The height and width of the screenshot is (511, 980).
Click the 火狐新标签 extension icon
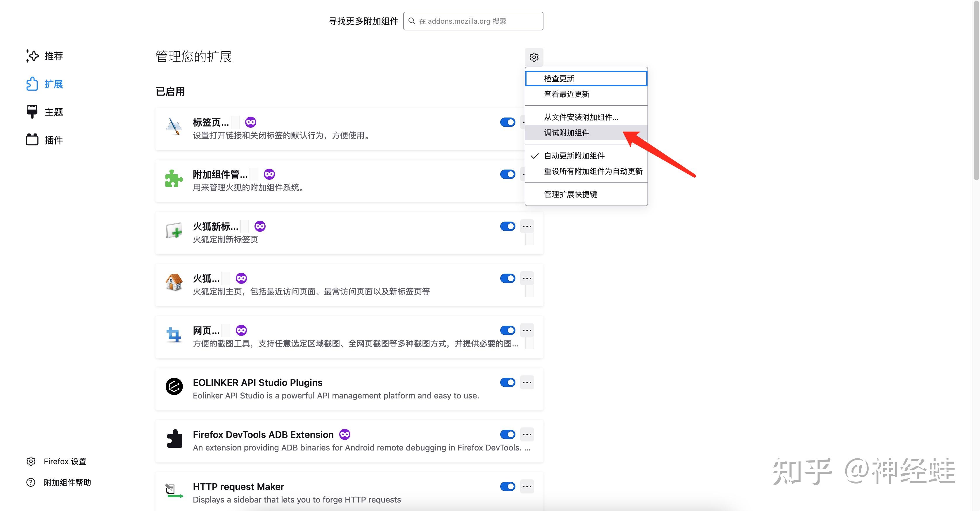tap(174, 231)
